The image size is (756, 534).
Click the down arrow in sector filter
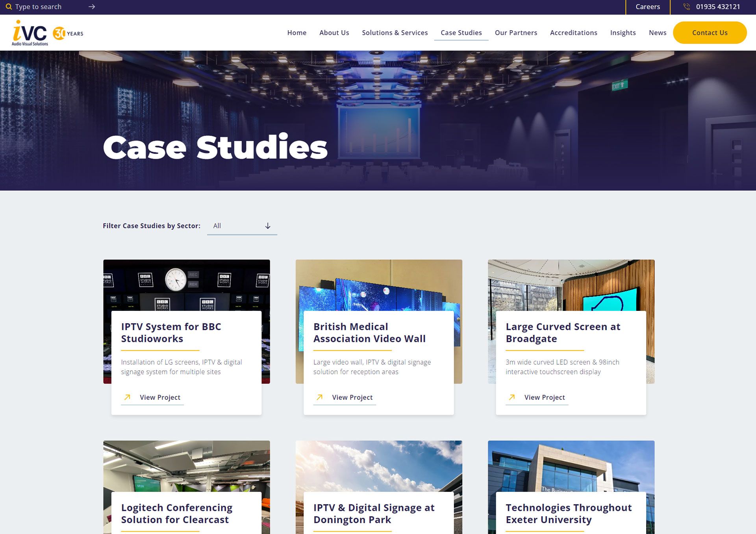[x=268, y=226]
